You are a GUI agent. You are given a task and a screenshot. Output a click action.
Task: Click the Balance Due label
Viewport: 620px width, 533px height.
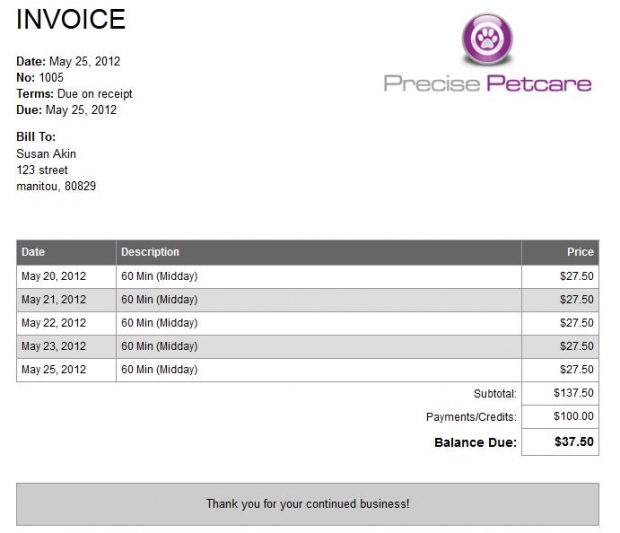click(x=475, y=442)
